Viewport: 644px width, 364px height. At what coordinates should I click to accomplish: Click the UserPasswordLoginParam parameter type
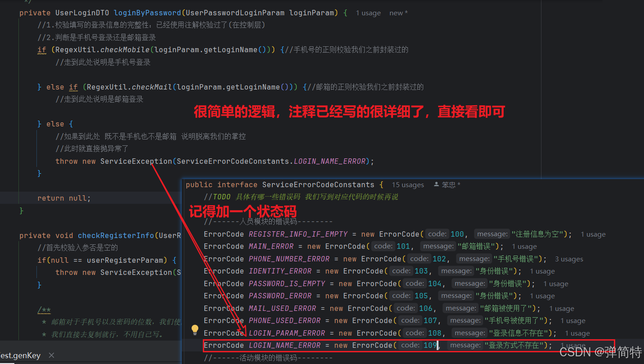[235, 13]
